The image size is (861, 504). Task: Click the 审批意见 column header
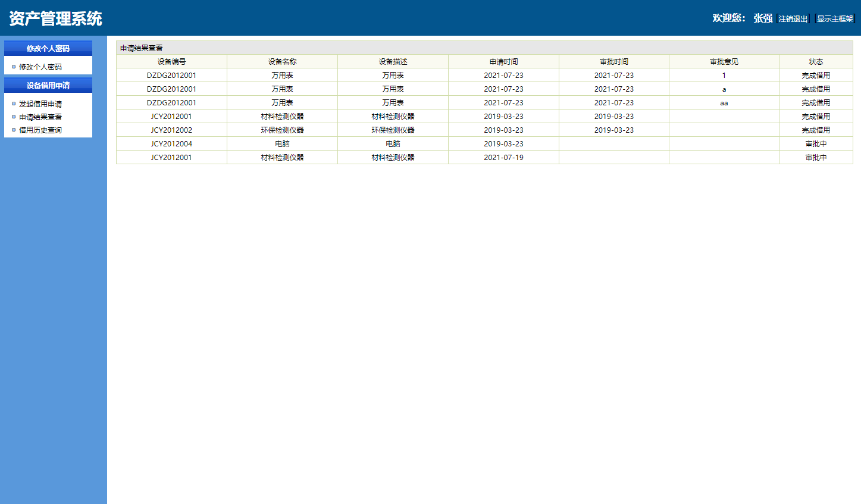tap(724, 62)
